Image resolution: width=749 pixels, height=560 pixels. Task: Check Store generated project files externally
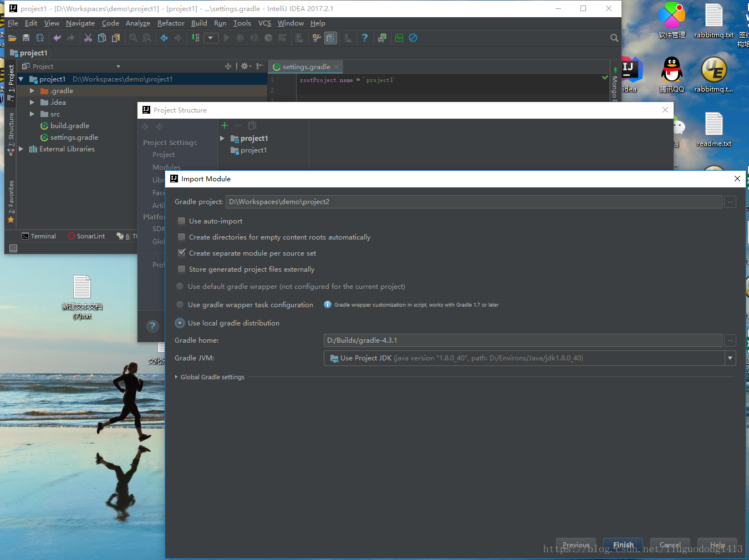tap(181, 269)
